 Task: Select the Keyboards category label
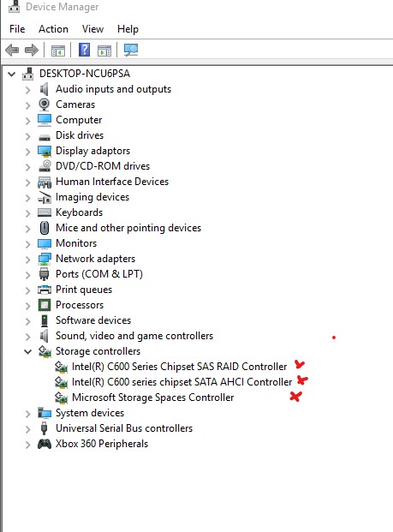pos(80,212)
